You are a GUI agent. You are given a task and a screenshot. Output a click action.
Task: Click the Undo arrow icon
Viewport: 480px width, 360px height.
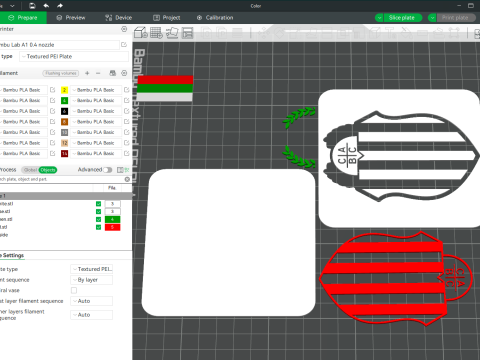(46, 6)
